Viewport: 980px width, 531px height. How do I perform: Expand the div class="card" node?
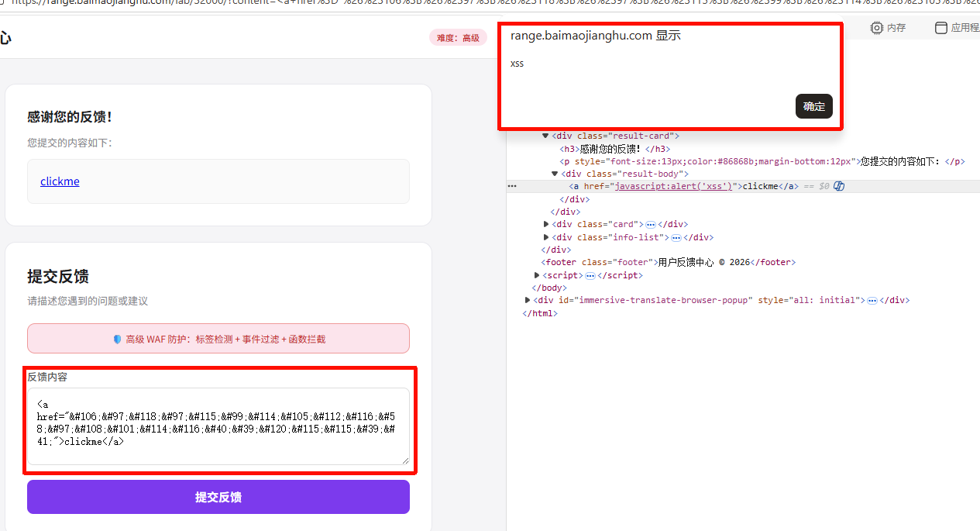[547, 224]
